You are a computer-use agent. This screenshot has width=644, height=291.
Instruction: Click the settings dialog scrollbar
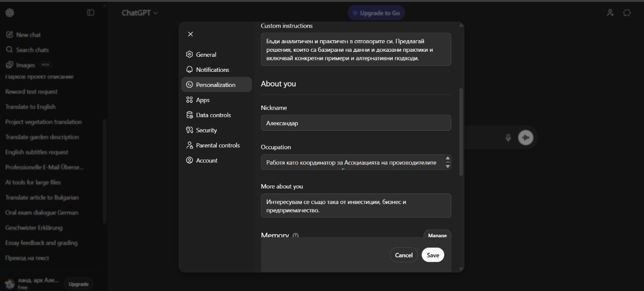tap(461, 132)
